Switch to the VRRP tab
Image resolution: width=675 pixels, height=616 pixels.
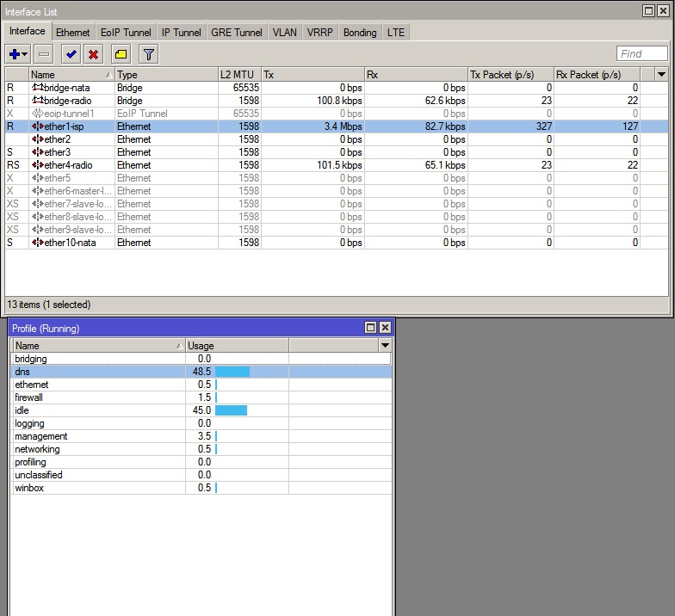pos(320,33)
